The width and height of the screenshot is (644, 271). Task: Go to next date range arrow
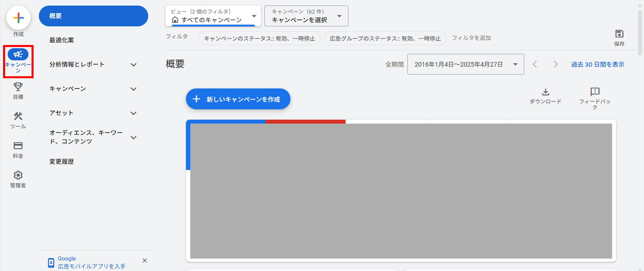[556, 64]
